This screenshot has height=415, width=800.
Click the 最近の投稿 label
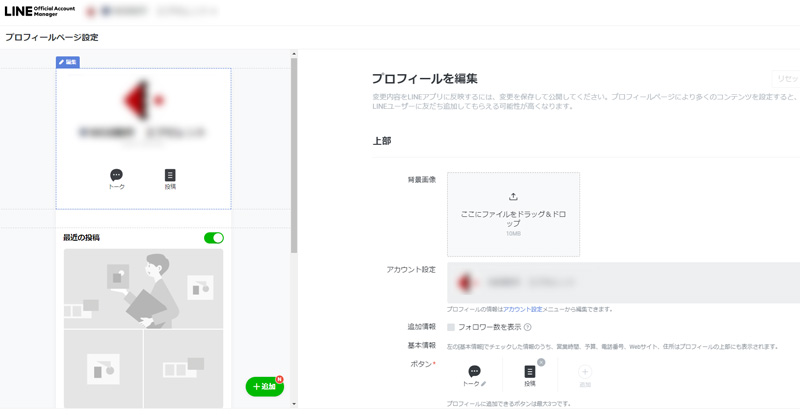click(x=81, y=237)
